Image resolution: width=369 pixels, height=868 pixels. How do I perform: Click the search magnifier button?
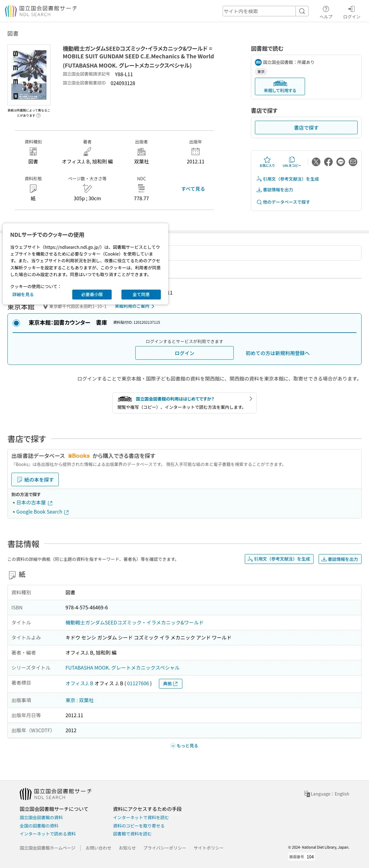(x=302, y=11)
